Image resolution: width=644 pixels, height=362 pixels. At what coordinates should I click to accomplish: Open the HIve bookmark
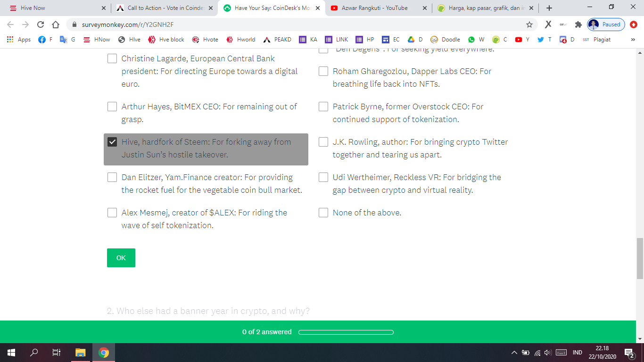(129, 40)
